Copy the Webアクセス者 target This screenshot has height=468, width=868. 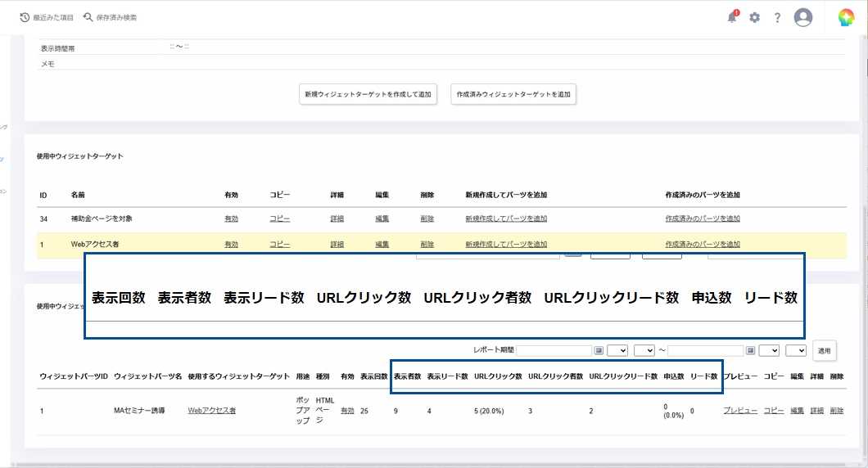279,245
